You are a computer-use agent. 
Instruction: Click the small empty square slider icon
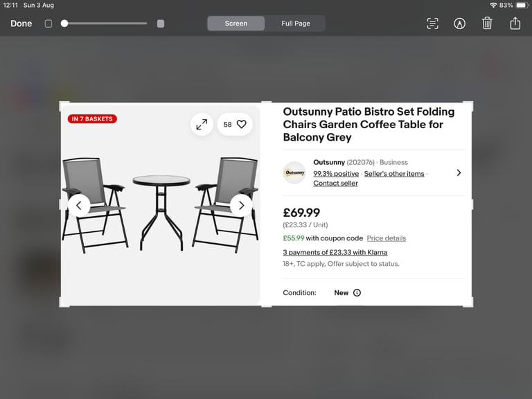[x=48, y=24]
